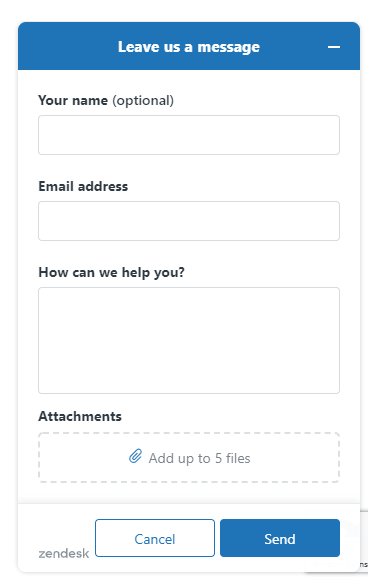
Task: Click the Leave us a message header title
Action: (x=189, y=47)
